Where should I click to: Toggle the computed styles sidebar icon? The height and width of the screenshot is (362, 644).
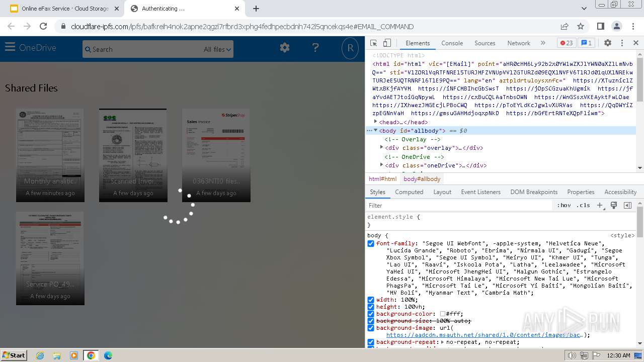[627, 205]
